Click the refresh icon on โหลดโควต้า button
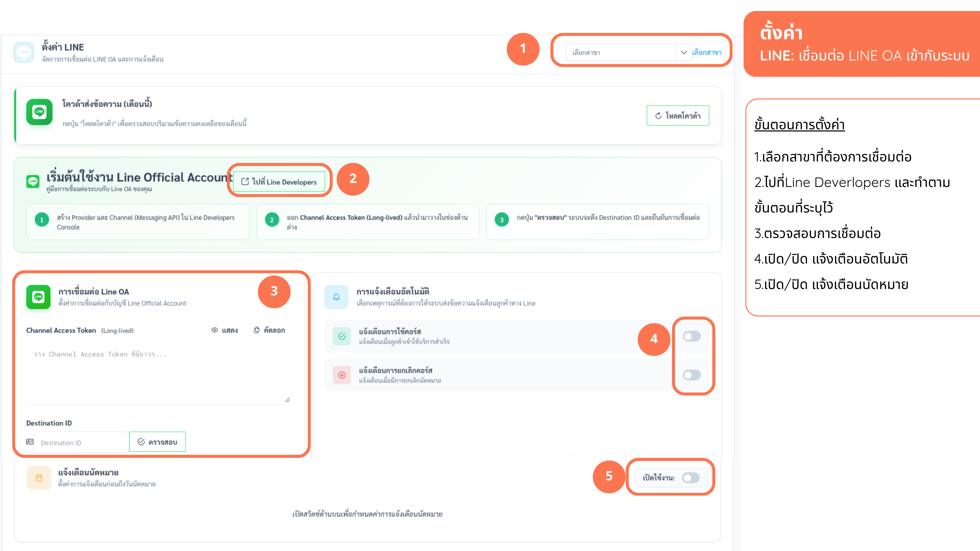The image size is (980, 551). pos(658,116)
